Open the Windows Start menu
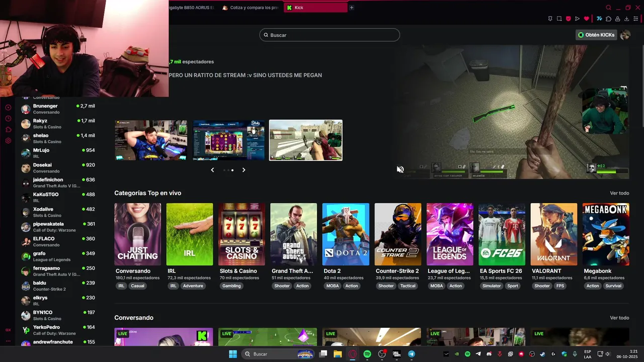644x362 pixels. click(233, 354)
